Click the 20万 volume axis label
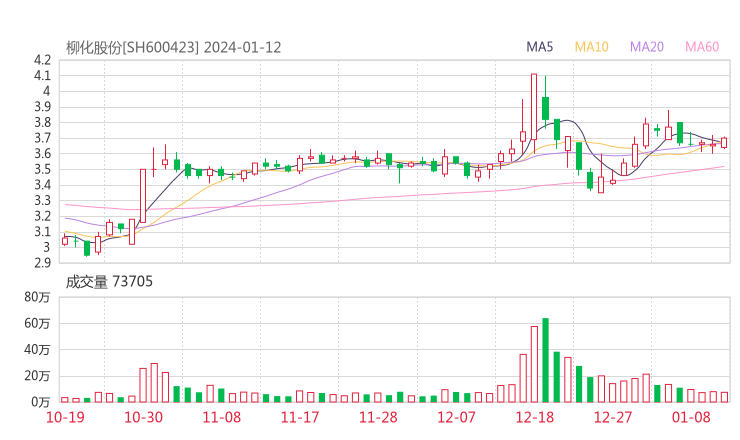The height and width of the screenshot is (440, 740). (x=37, y=376)
